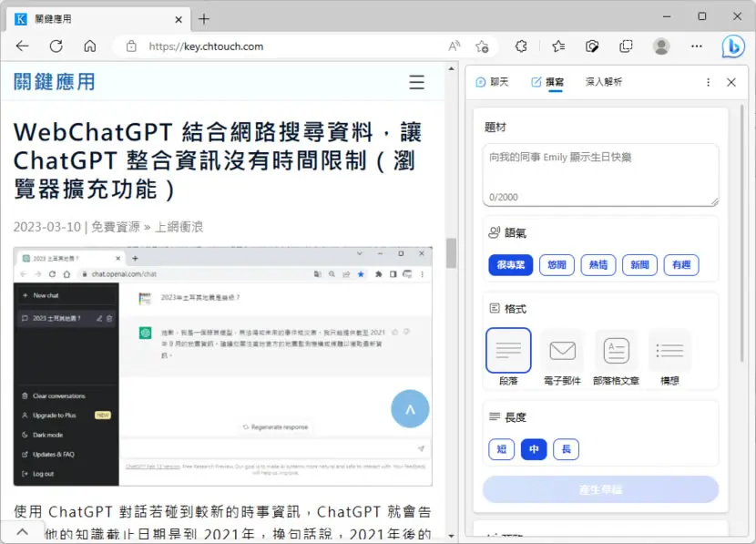The width and height of the screenshot is (756, 544).
Task: Add this page to favorites
Action: [482, 46]
